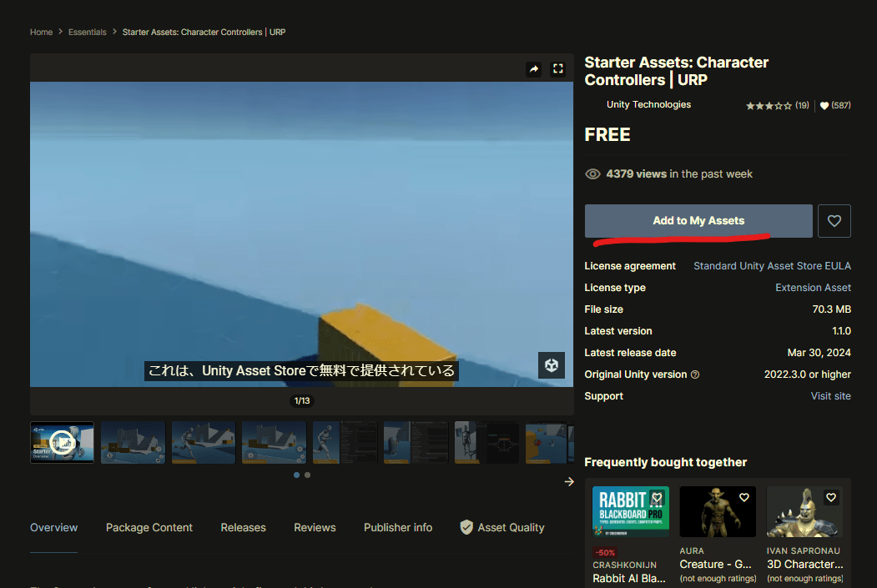This screenshot has height=588, width=877.
Task: Favorite the Rabbit Blackboard Pro asset
Action: coord(657,498)
